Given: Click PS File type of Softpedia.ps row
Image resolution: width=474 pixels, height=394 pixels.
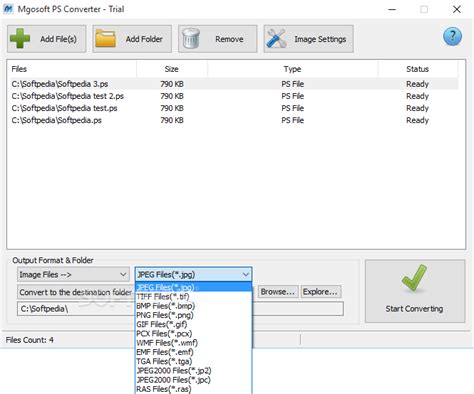Looking at the screenshot, I should click(293, 120).
